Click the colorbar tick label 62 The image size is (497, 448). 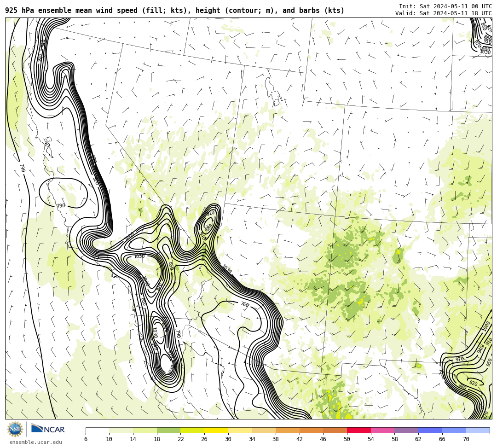coord(418,439)
